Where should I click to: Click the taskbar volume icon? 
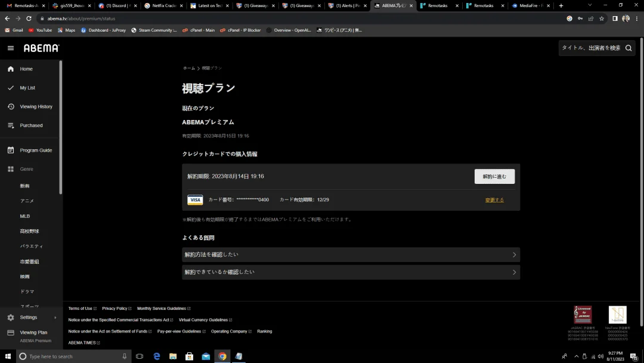point(600,356)
